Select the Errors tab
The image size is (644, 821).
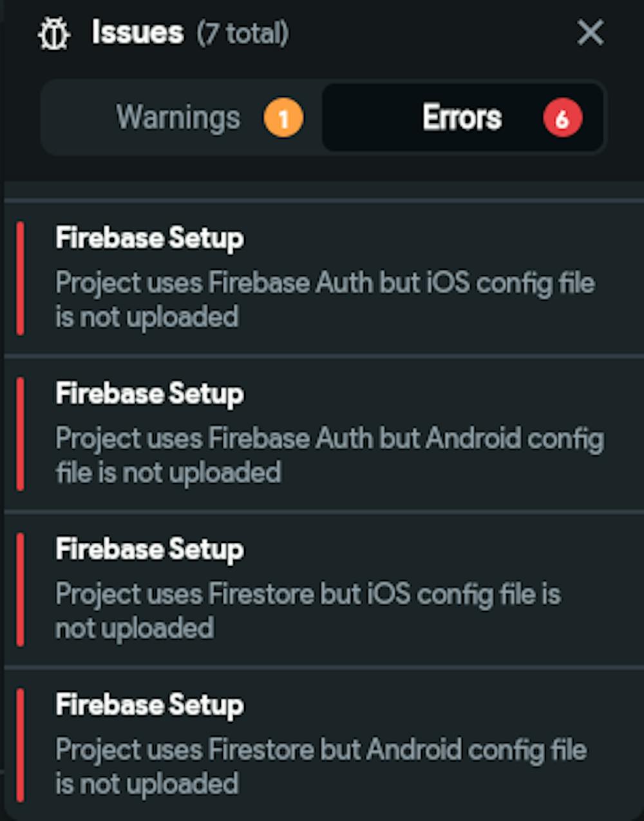(x=462, y=118)
